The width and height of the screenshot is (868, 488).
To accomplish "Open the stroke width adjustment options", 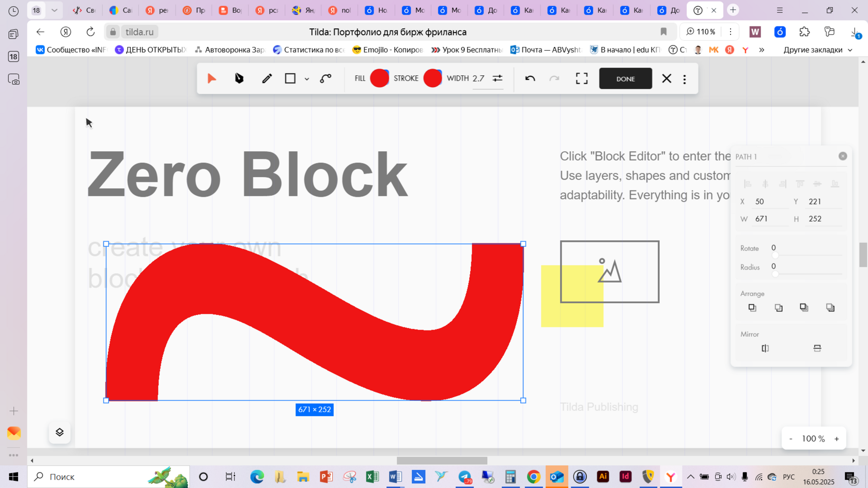I will 497,78.
